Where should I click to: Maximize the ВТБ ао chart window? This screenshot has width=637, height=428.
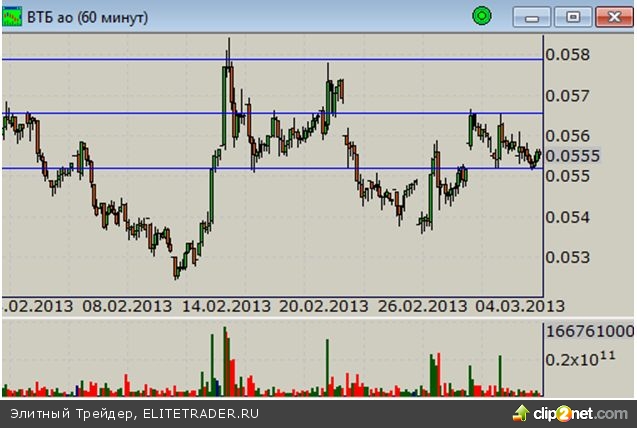573,17
